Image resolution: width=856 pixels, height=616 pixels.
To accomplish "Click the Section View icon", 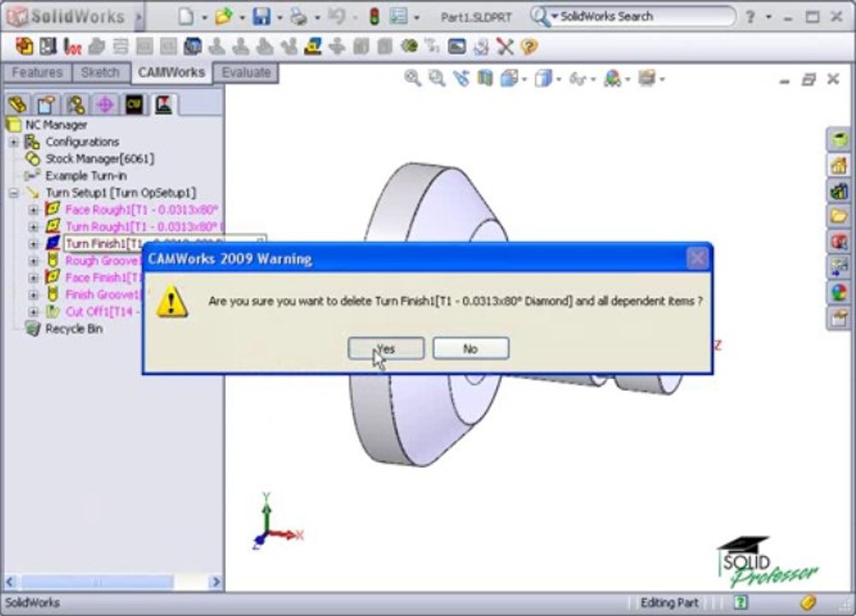I will [x=484, y=79].
